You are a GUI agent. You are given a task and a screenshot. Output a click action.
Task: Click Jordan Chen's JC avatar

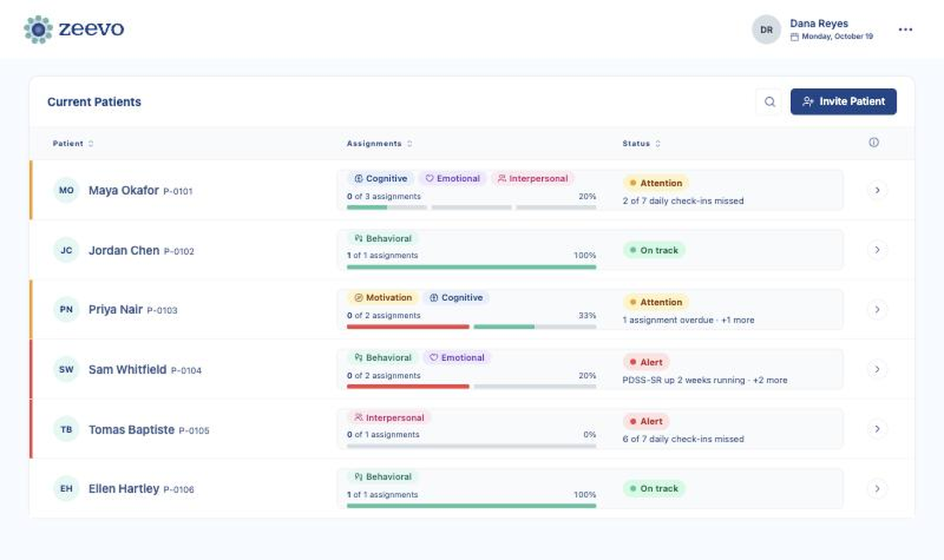coord(66,250)
